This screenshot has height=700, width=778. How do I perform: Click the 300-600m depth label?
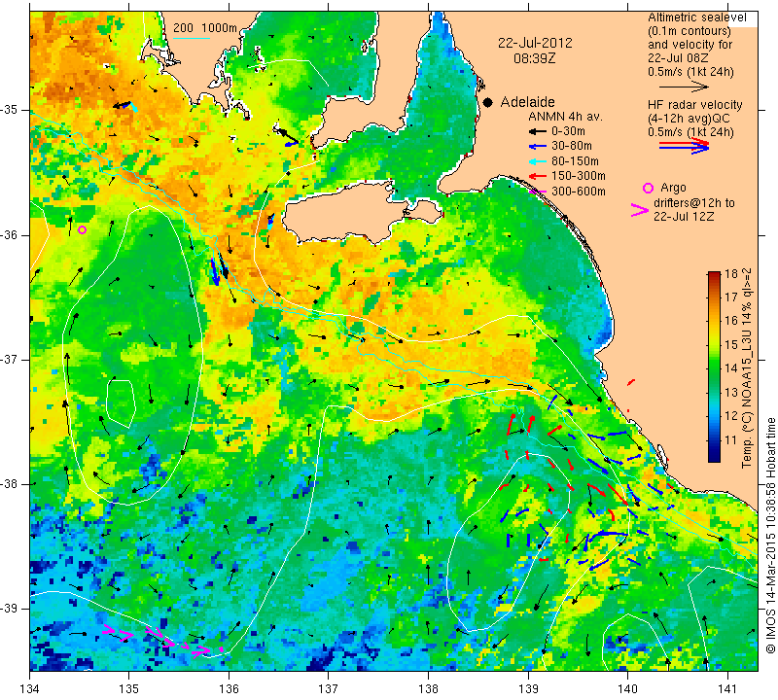tap(578, 191)
